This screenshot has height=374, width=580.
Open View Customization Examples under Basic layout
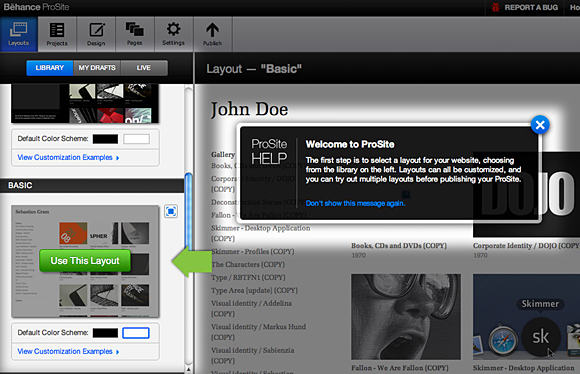tap(68, 351)
